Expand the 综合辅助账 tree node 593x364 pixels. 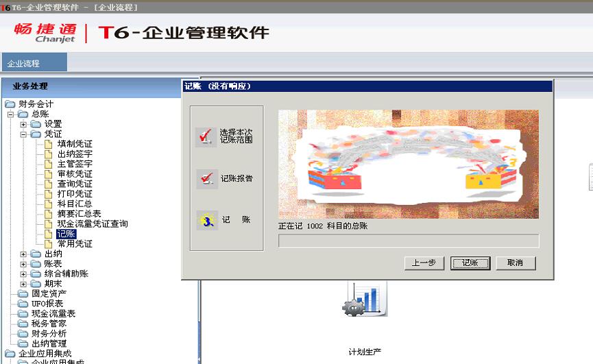[x=23, y=274]
